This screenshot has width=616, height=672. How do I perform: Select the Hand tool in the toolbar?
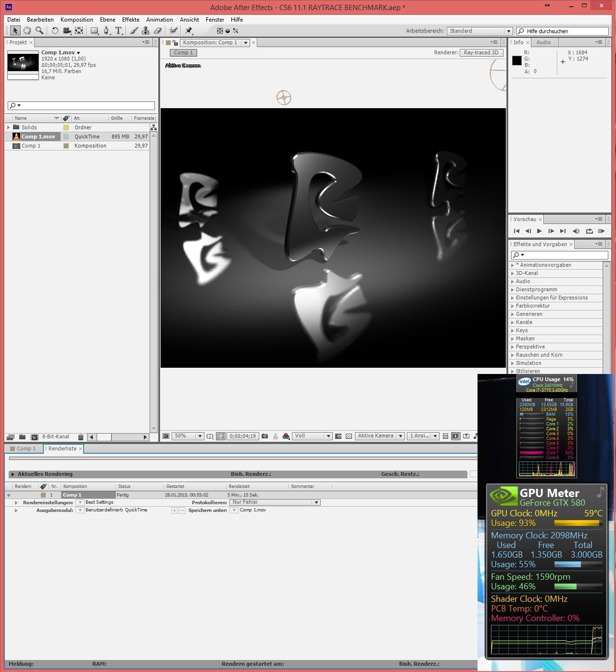tap(27, 30)
